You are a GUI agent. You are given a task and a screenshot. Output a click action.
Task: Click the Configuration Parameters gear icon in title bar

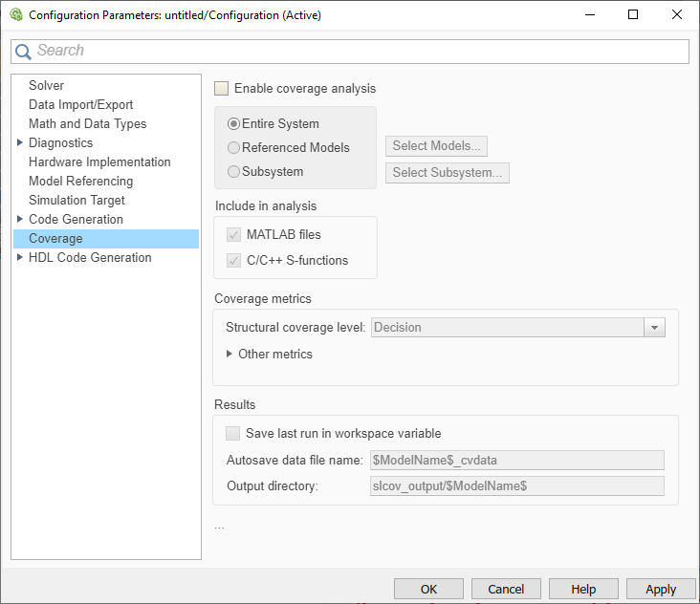15,15
